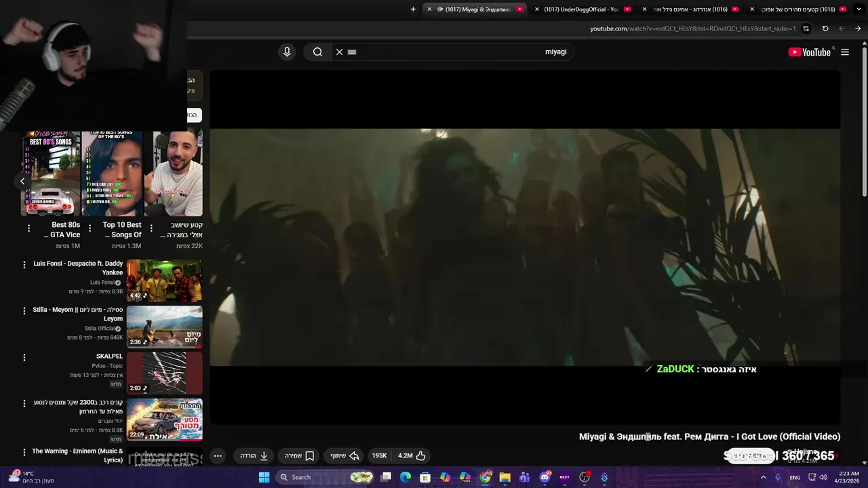
Task: Open the tab search dropdown arrow
Action: 858,9
